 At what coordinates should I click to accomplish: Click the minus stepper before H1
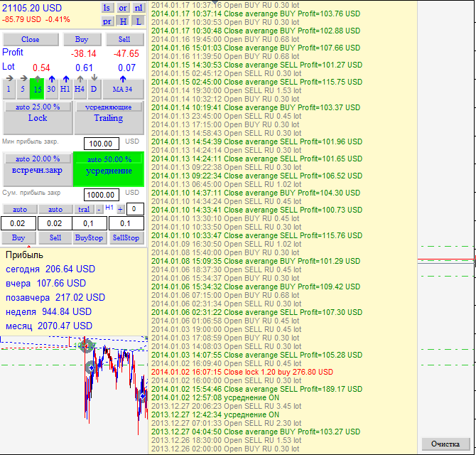click(x=99, y=209)
